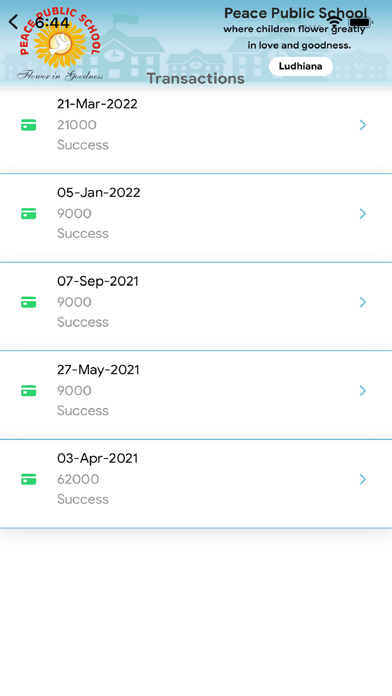Image resolution: width=392 pixels, height=696 pixels.
Task: Click the Peace Public School title text
Action: click(x=296, y=13)
